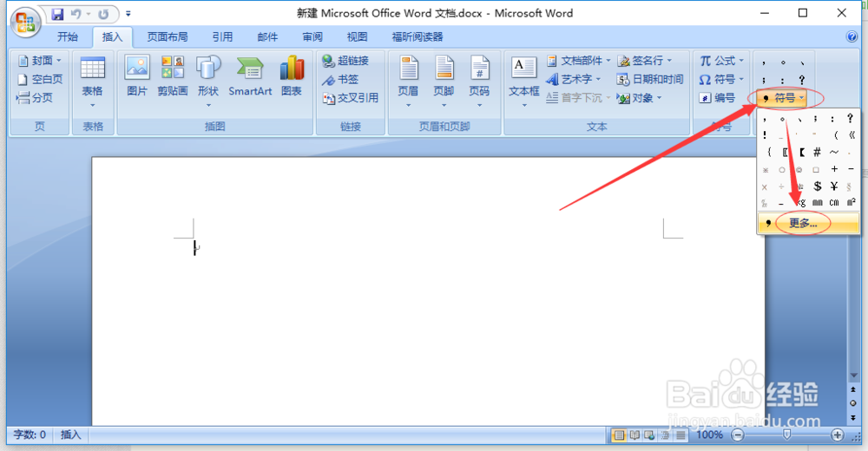
Task: Click the zoom slider handle
Action: point(786,435)
